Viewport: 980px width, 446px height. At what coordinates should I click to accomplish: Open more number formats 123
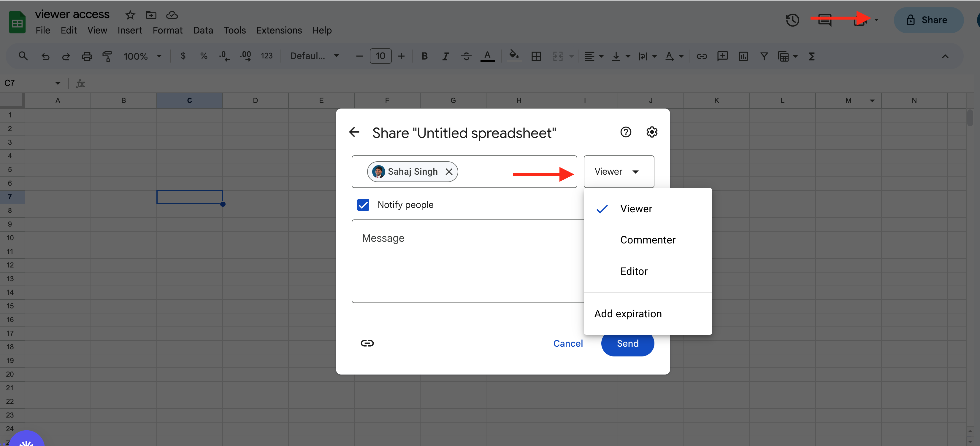[267, 56]
